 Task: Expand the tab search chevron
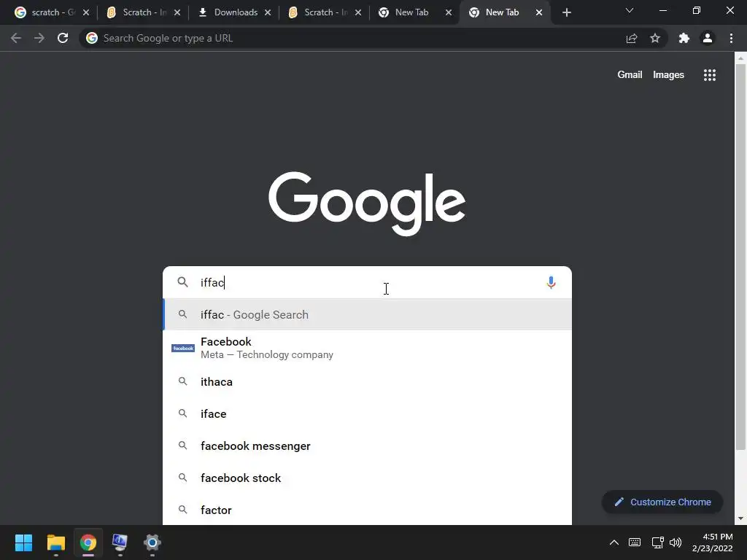click(x=630, y=10)
